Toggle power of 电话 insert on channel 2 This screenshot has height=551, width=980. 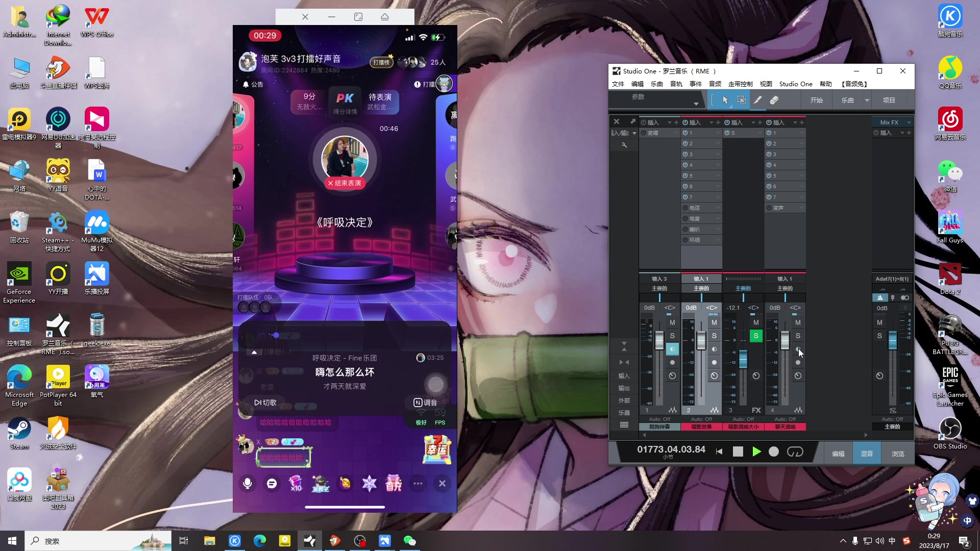coord(685,208)
